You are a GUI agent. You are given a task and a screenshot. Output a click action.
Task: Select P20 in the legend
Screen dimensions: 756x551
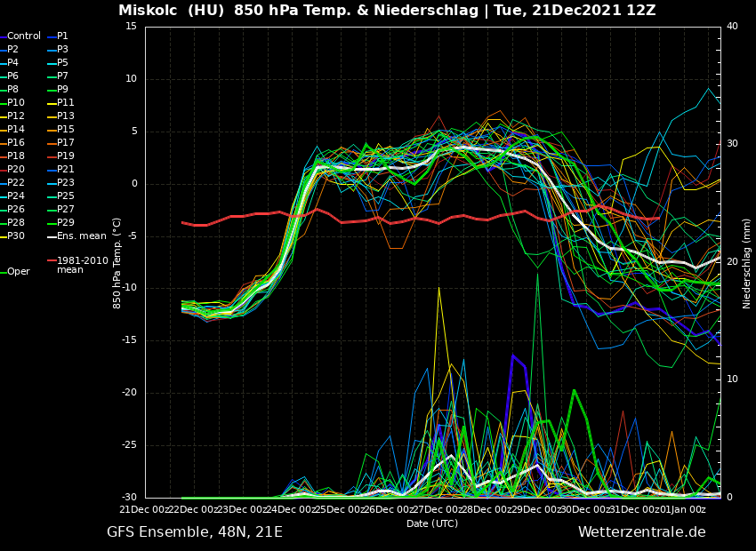tap(16, 170)
